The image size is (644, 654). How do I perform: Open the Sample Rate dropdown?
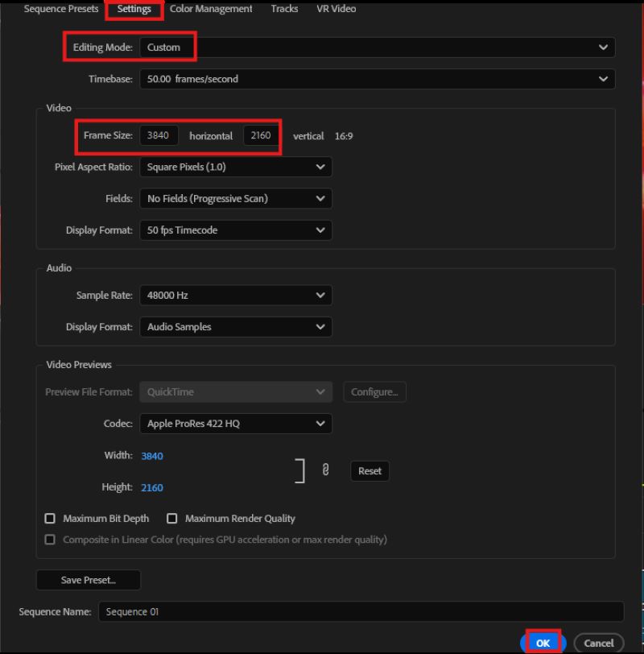[x=235, y=295]
